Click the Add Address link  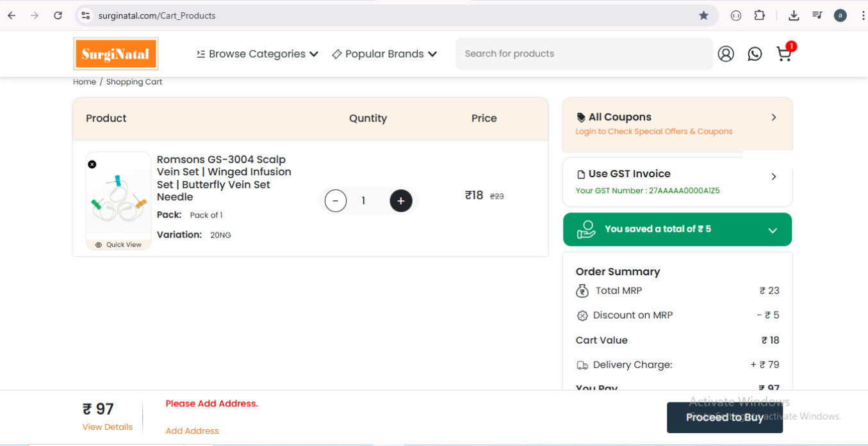coord(192,431)
